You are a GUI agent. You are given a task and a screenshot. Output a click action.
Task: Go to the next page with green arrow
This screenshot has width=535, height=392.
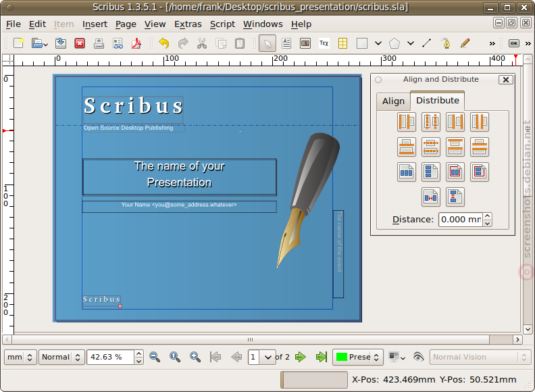coord(300,357)
